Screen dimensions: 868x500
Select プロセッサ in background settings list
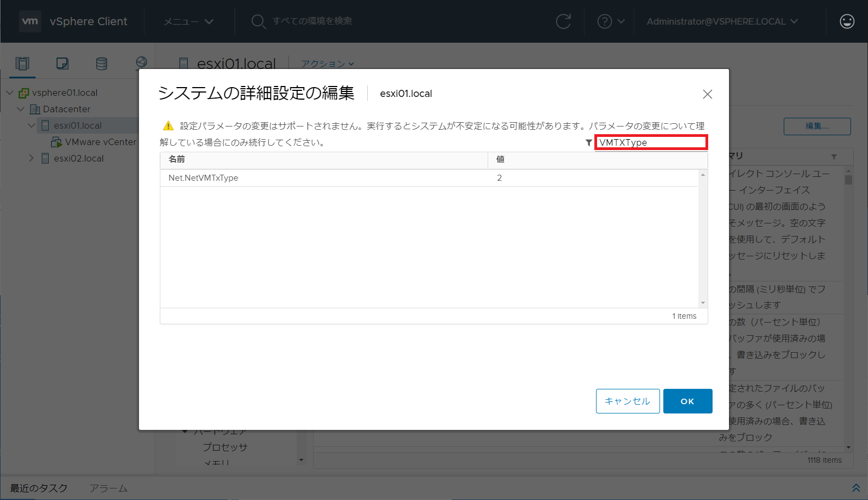coord(225,447)
